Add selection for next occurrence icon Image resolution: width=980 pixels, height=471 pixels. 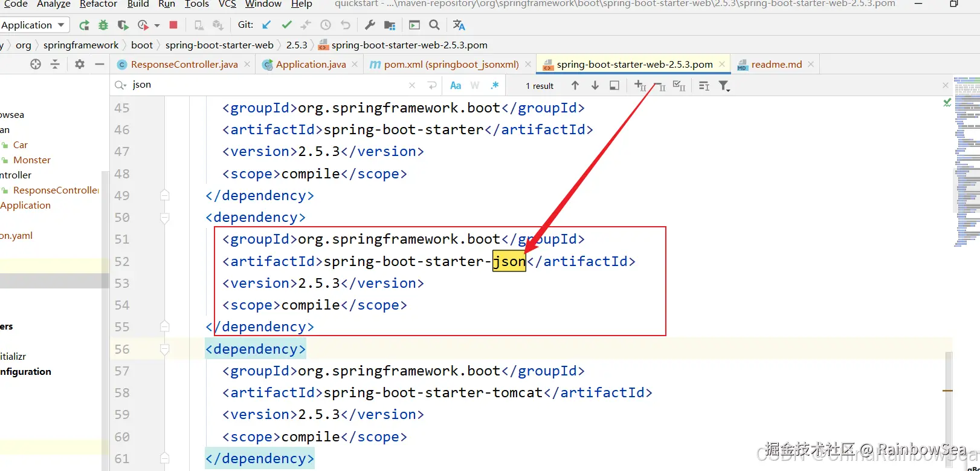tap(640, 86)
